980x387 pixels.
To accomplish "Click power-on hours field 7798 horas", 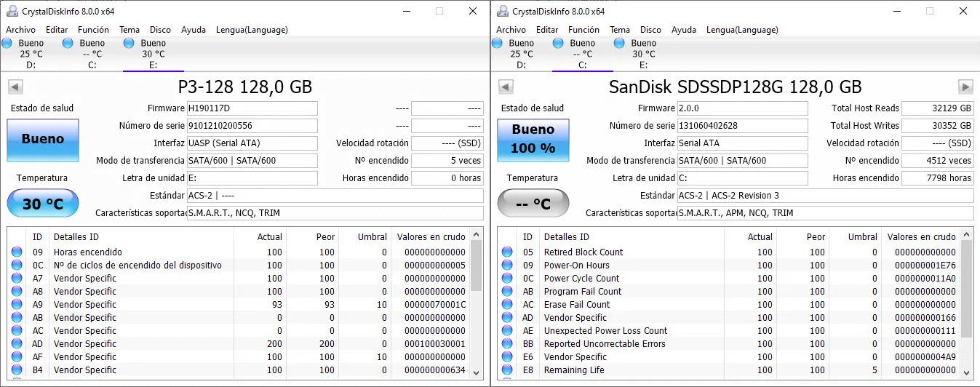I will pos(937,178).
